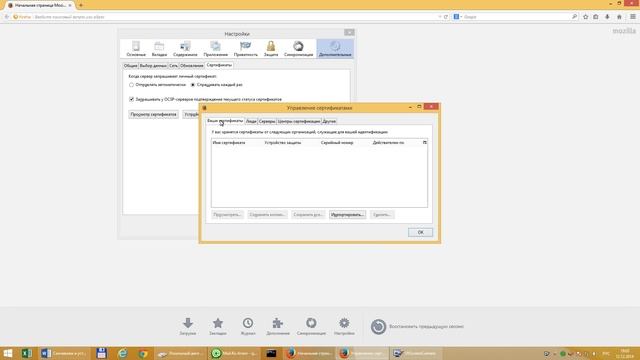Click the back arrow in Firefox toolbar
Viewport: 640px width, 360px height.
(x=7, y=17)
